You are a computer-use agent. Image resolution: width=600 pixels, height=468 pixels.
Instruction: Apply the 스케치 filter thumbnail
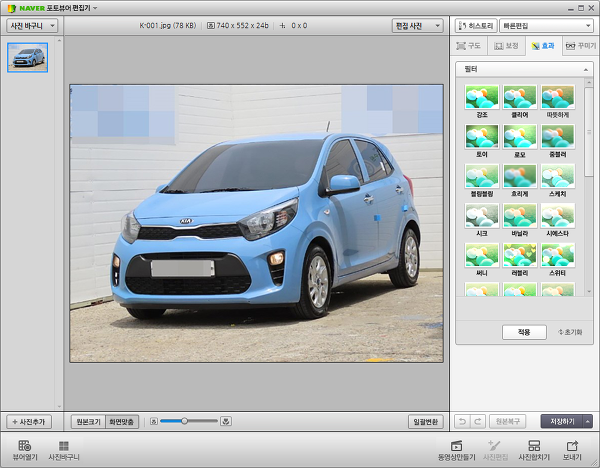(x=558, y=176)
